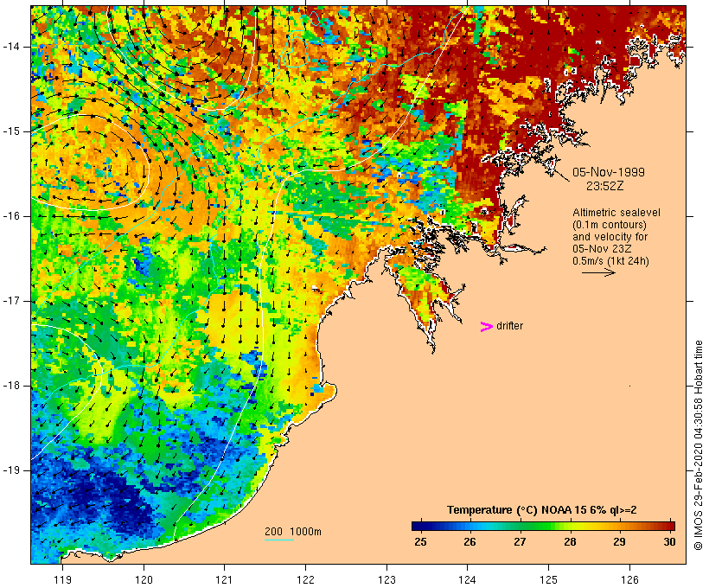
Task: Click the latitude label -17
Action: (x=11, y=301)
